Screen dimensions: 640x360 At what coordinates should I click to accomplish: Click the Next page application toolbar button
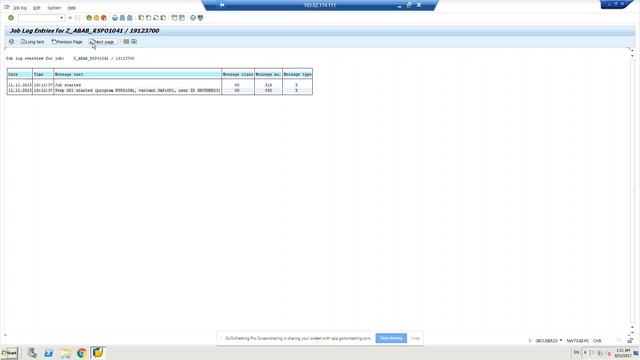coord(102,42)
